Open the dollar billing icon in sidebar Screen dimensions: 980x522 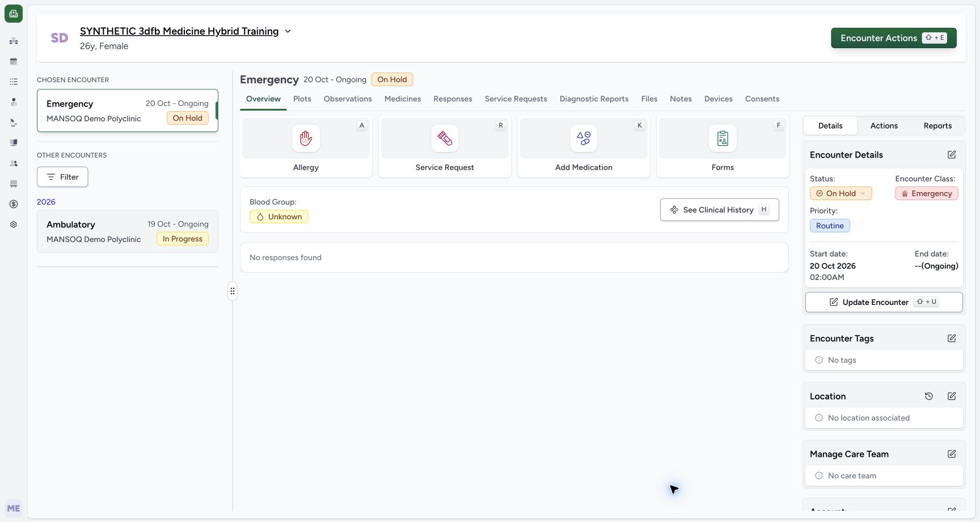[14, 204]
